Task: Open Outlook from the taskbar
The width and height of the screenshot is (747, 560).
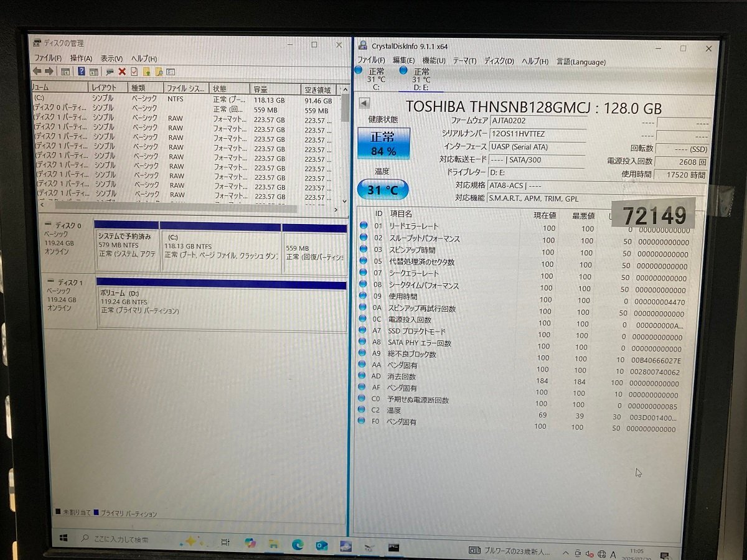Action: (x=321, y=546)
